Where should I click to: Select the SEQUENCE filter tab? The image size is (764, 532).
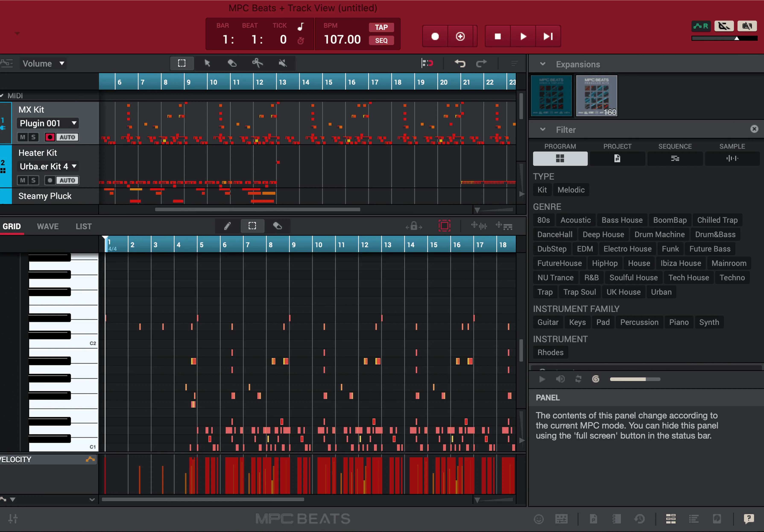coord(675,158)
